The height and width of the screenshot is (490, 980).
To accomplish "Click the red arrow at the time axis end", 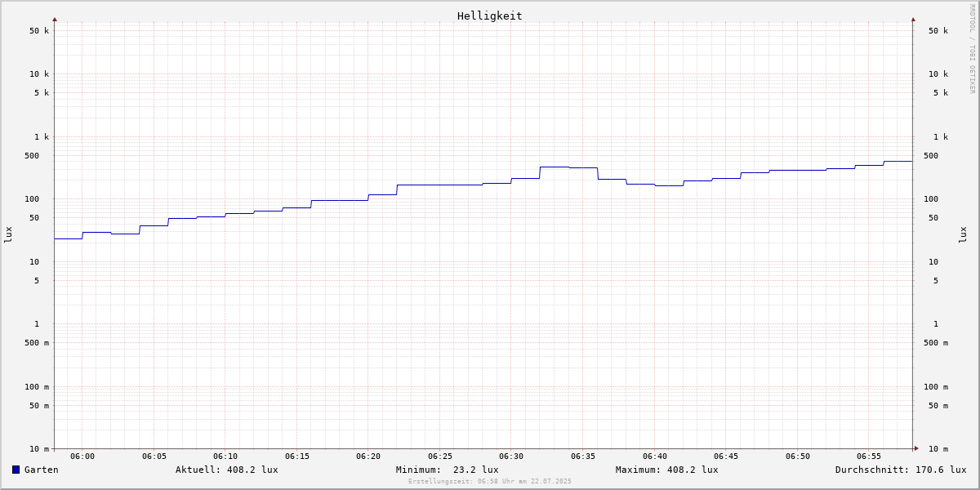I will [916, 448].
